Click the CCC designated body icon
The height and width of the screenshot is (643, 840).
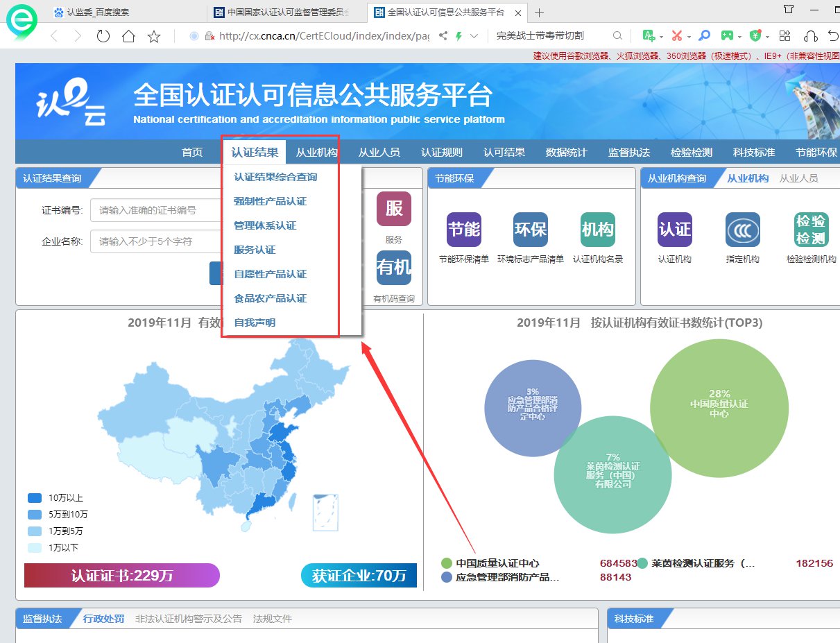click(742, 230)
